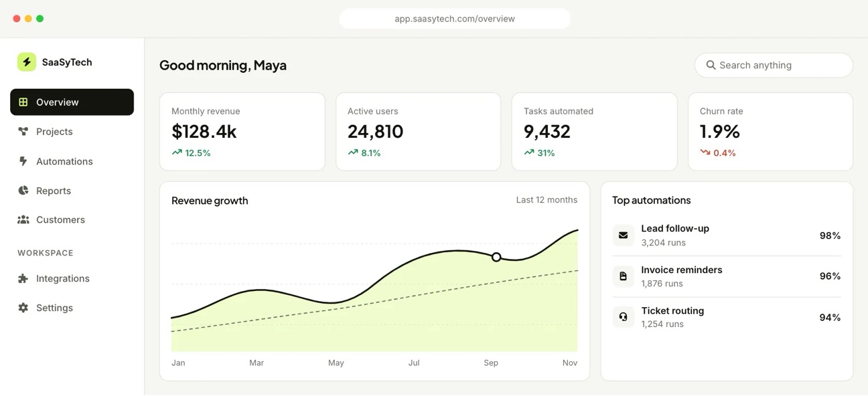Click the Integrations puzzle piece icon
The height and width of the screenshot is (396, 868).
pos(23,278)
